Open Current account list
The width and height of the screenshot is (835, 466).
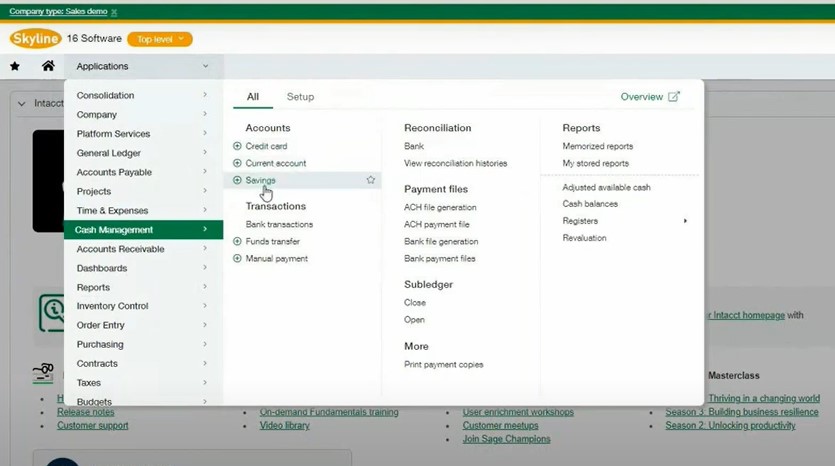pyautogui.click(x=276, y=163)
